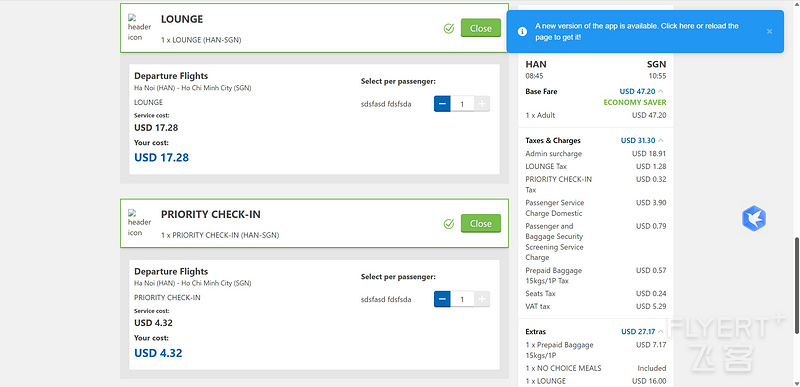Click the PRIORITY CHECK-IN Your cost USD 4.32
800x387 pixels.
(x=158, y=353)
